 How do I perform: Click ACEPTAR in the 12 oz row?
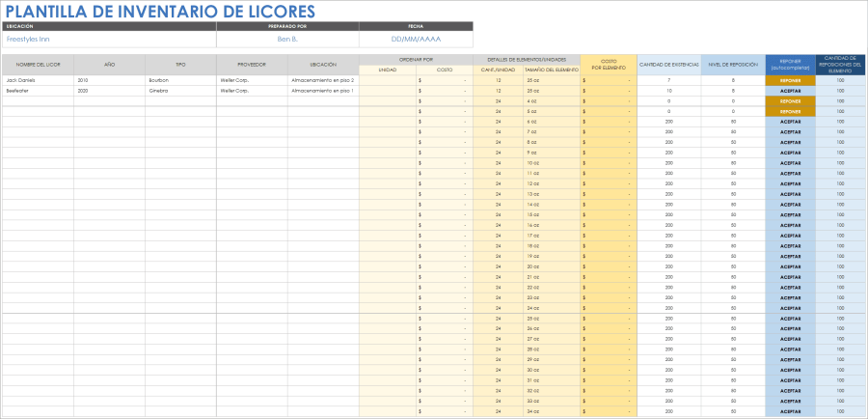[x=791, y=184]
